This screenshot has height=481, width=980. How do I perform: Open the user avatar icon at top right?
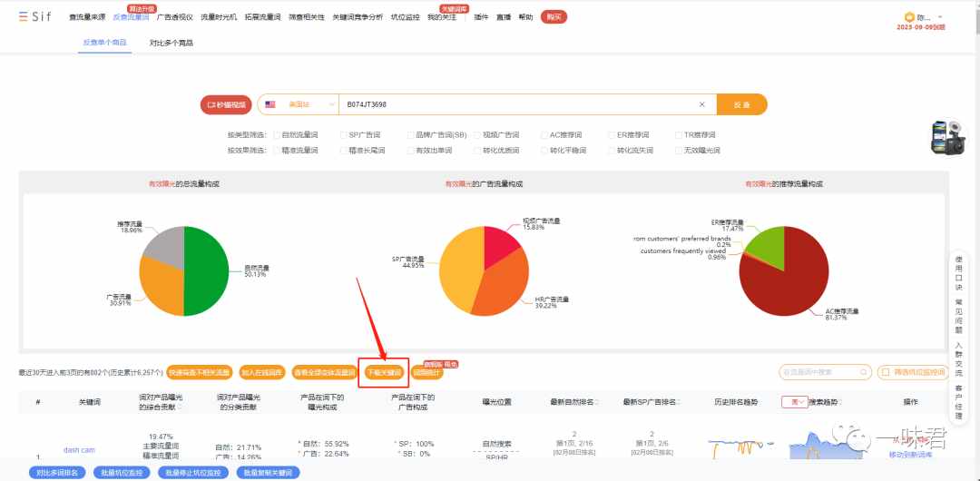point(909,17)
